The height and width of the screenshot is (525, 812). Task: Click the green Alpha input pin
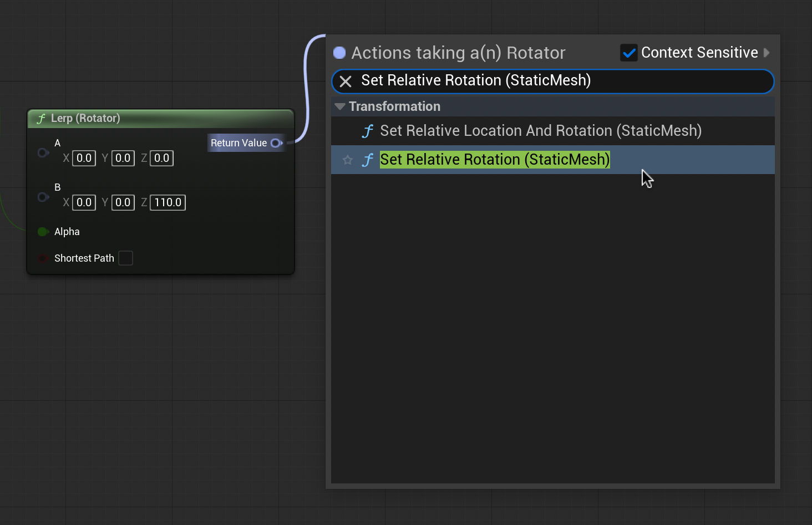click(43, 232)
